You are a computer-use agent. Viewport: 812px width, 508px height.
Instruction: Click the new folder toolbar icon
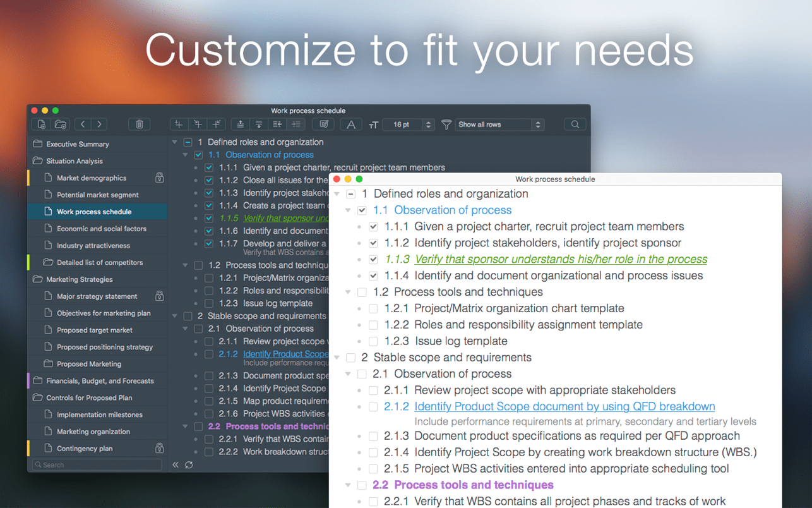(61, 124)
